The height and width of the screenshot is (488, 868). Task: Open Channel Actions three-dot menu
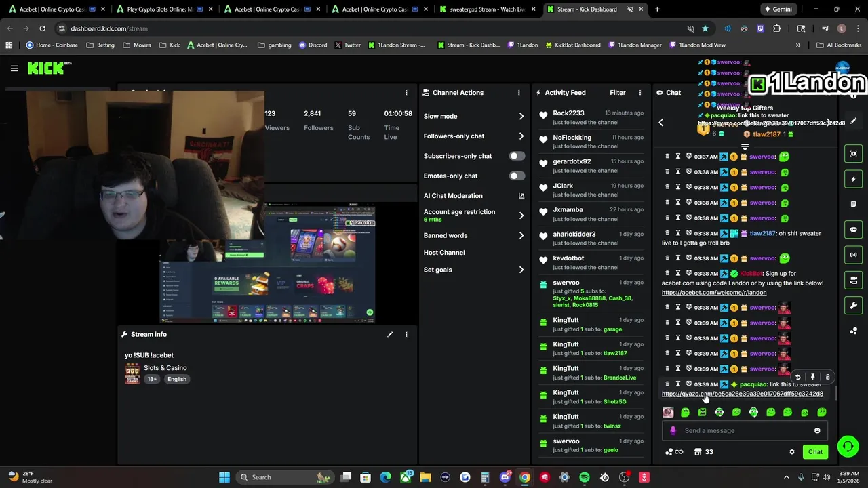(x=519, y=93)
